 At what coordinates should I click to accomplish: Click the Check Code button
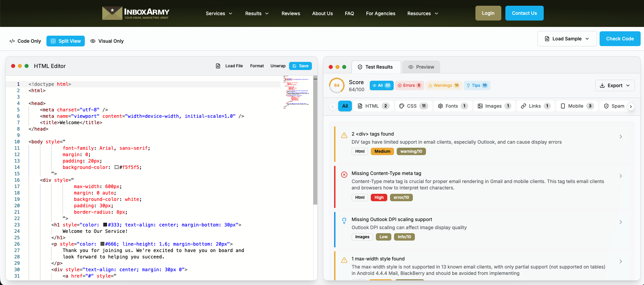[620, 39]
